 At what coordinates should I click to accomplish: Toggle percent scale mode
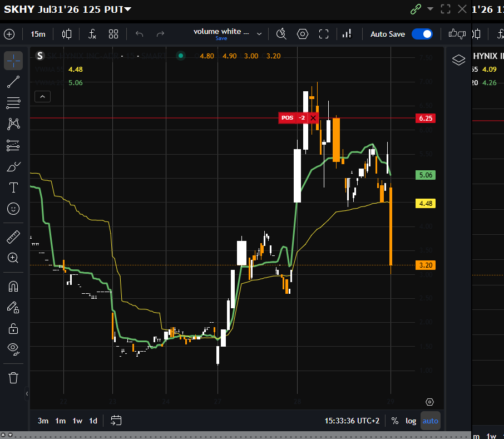pos(395,421)
